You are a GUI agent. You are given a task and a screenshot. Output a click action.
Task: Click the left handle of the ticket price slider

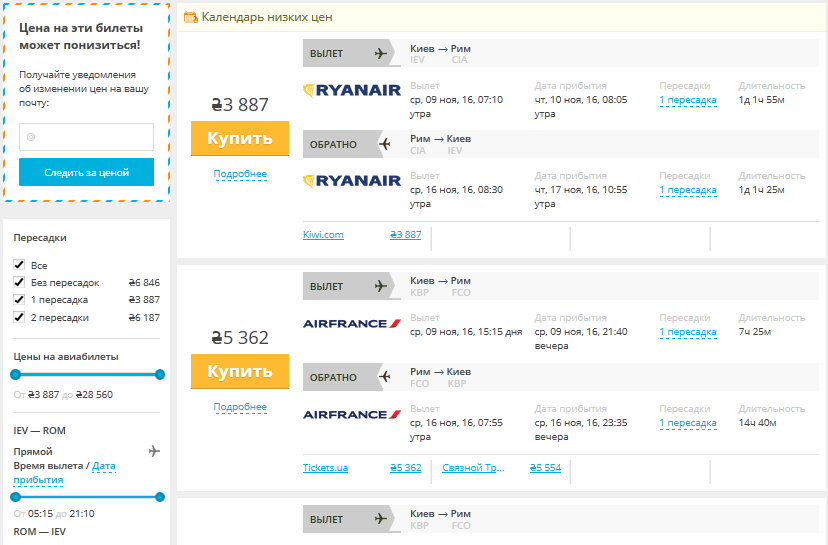click(16, 374)
